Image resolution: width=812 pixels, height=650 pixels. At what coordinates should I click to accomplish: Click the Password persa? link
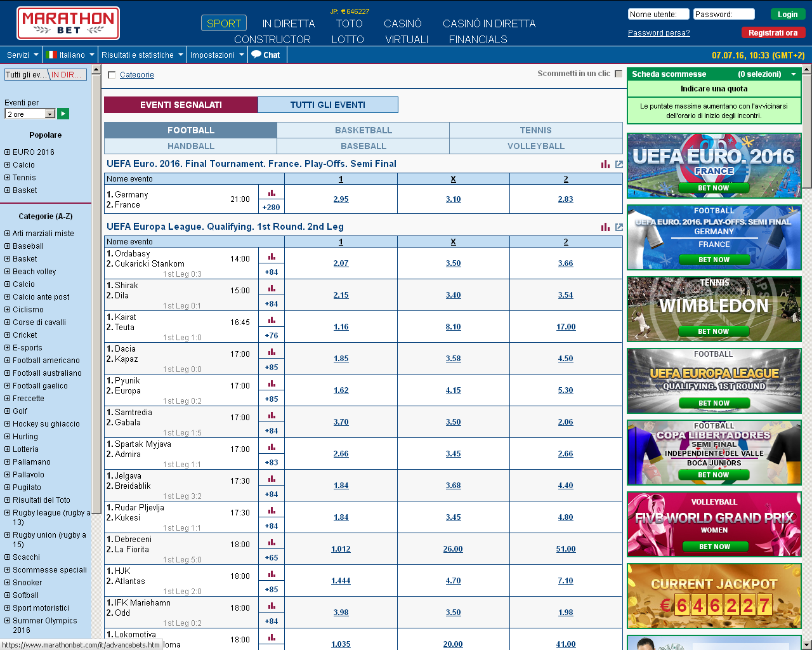658,33
